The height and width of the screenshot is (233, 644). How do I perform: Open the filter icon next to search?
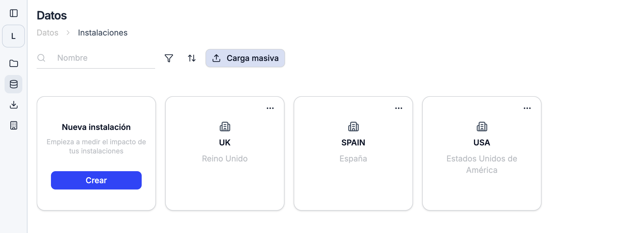169,58
